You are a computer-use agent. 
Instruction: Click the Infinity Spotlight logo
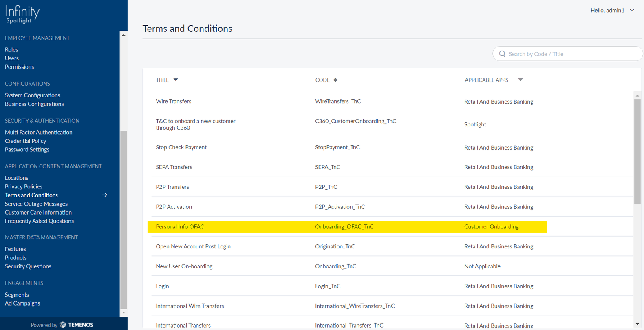pos(23,15)
